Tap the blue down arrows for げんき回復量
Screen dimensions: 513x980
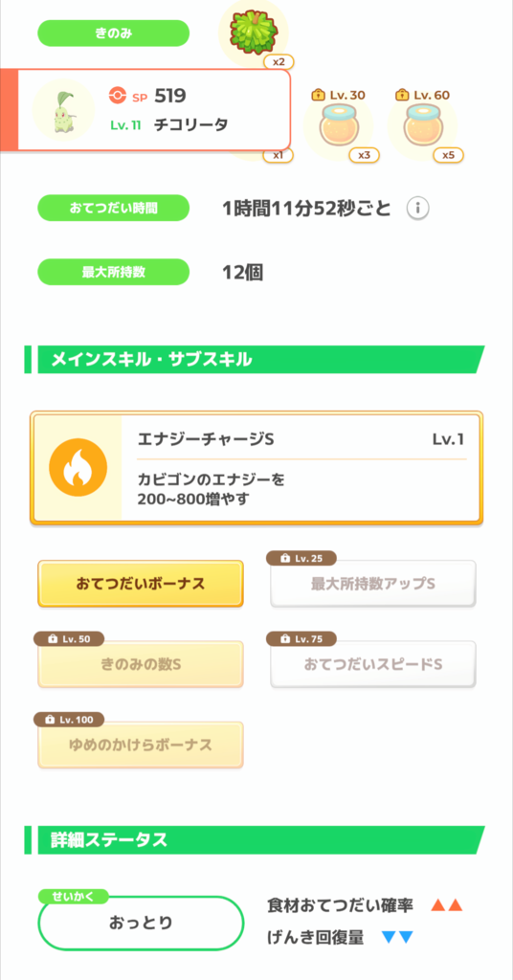[x=397, y=937]
